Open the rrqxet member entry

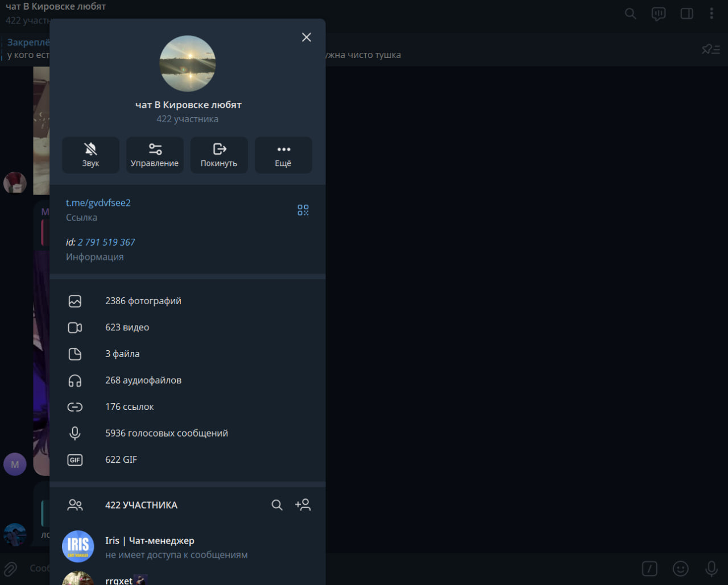(188, 578)
